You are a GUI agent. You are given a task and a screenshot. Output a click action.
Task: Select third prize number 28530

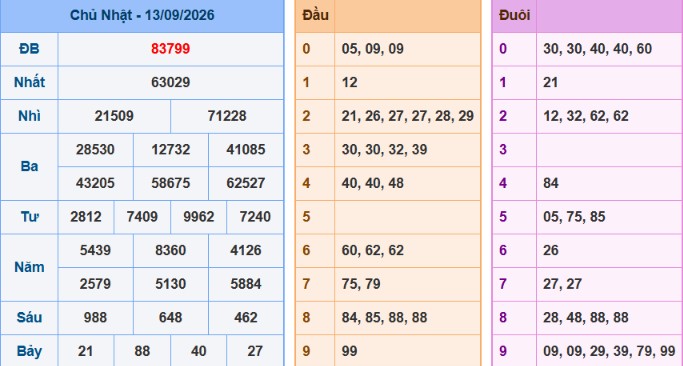(95, 149)
